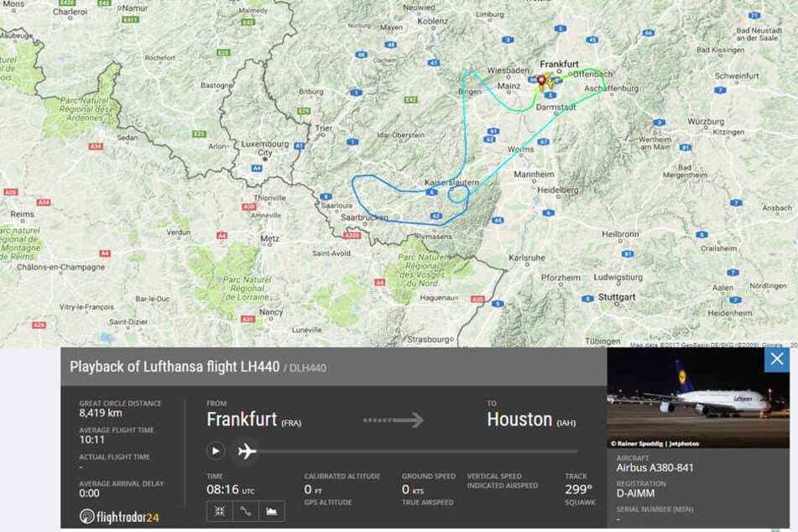Click the playback title Lufthansa flight LH440
798x532 pixels.
click(175, 367)
